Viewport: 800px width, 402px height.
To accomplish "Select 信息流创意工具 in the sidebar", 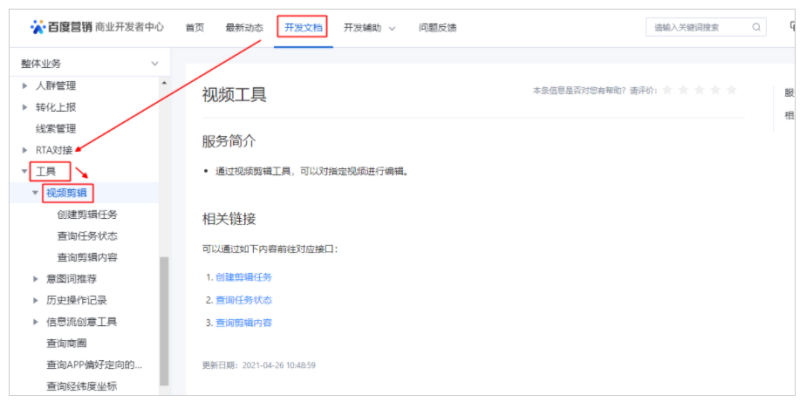I will click(82, 321).
